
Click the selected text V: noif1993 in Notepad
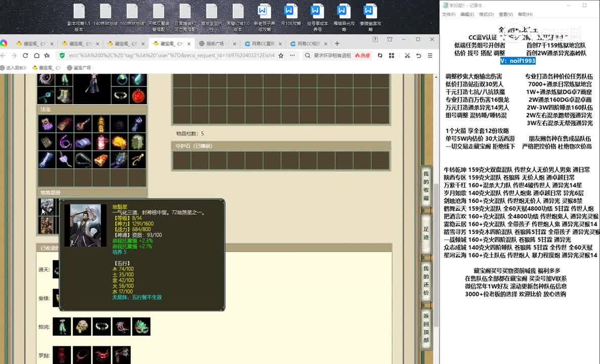[518, 61]
